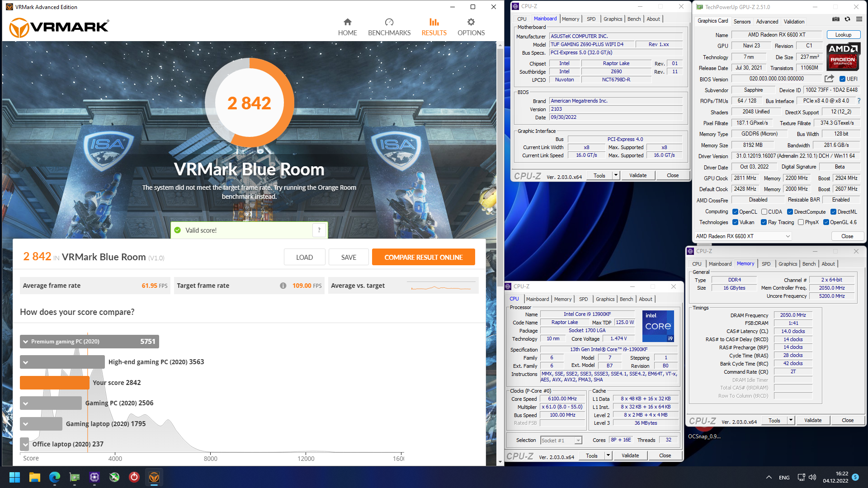Click the orange Your score 2842 bar
This screenshot has height=488, width=868.
54,383
